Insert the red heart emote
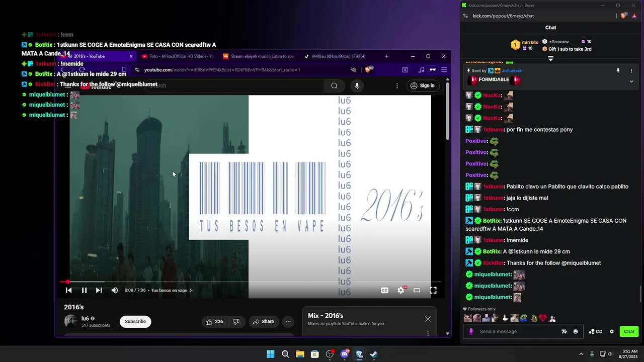644x362 pixels. point(543,318)
